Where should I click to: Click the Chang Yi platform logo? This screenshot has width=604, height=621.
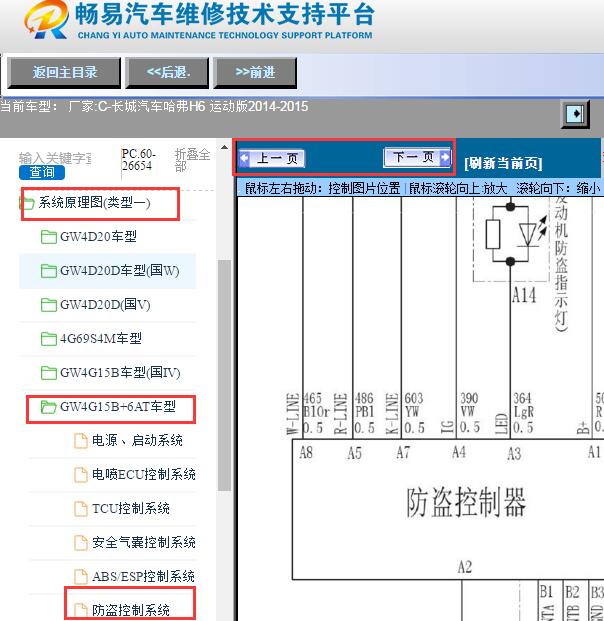(47, 20)
